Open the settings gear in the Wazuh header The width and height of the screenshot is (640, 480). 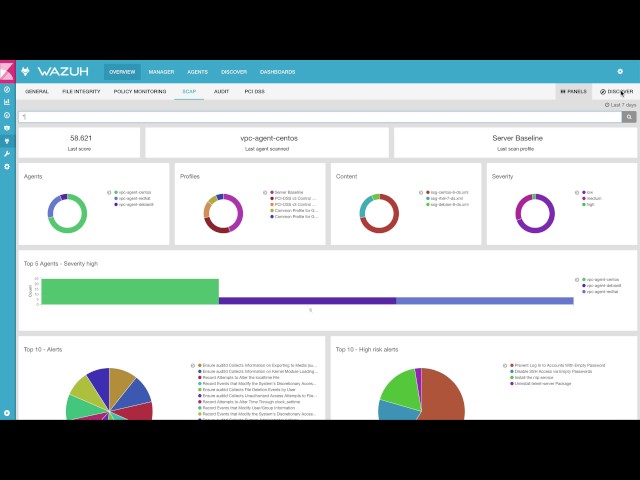[x=620, y=71]
